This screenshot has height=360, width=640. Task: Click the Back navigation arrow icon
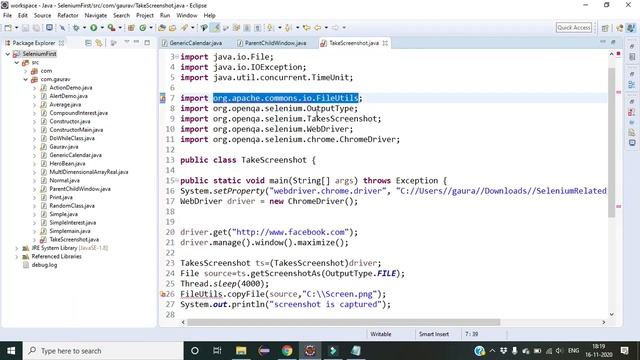tap(318, 28)
